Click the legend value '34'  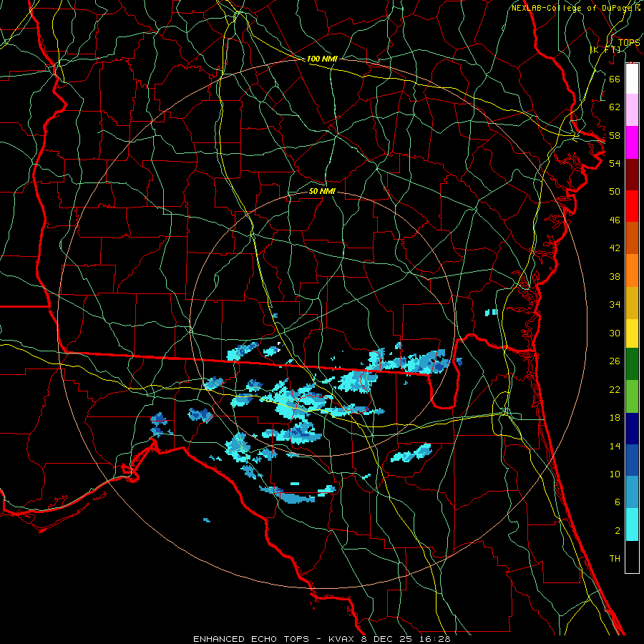pos(615,305)
